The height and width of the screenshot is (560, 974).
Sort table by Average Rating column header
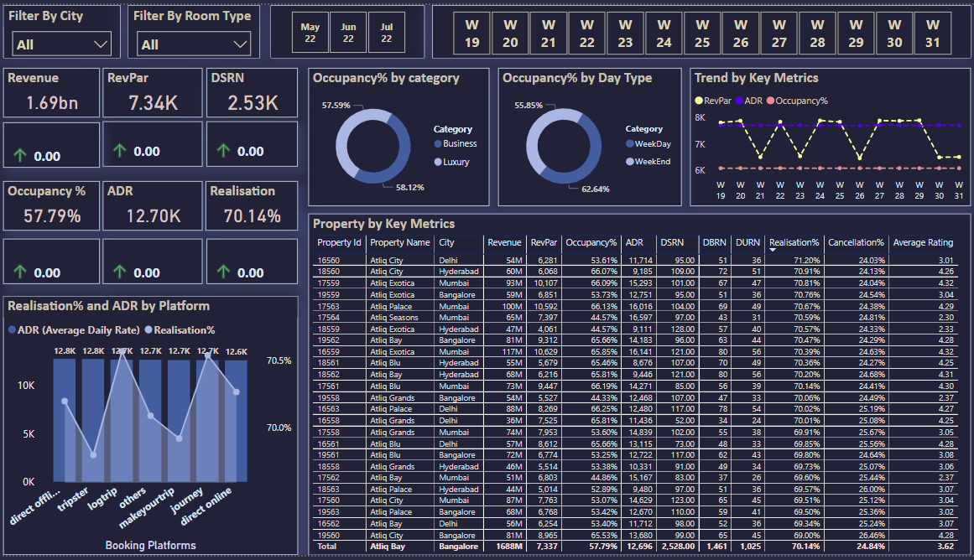(x=922, y=242)
